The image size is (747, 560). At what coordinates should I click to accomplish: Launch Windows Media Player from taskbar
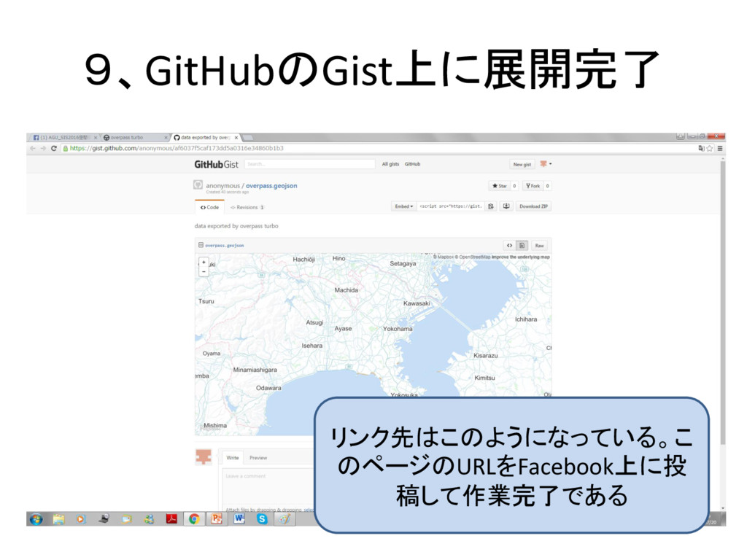pyautogui.click(x=81, y=519)
